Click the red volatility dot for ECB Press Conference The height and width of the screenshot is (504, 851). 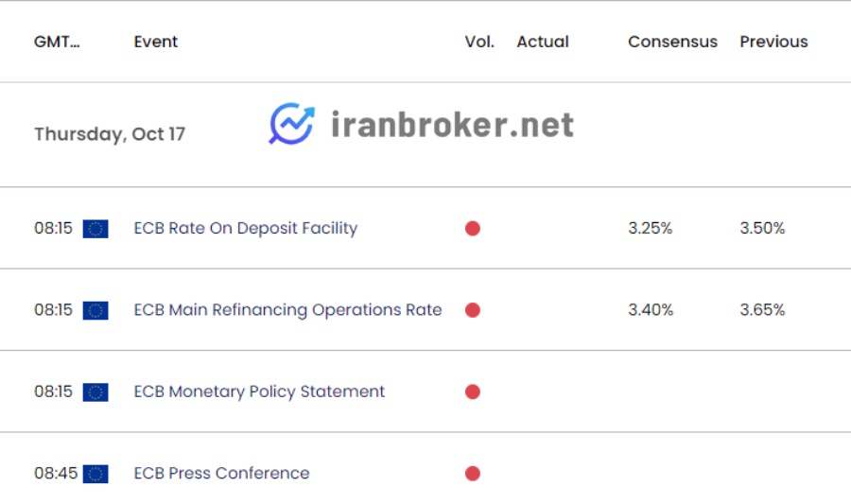coord(473,474)
